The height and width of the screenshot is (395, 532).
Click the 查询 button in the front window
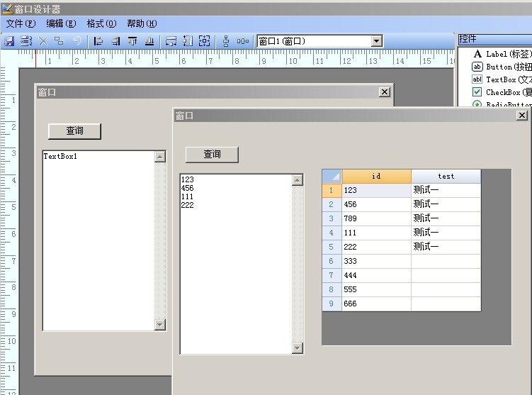(x=212, y=155)
